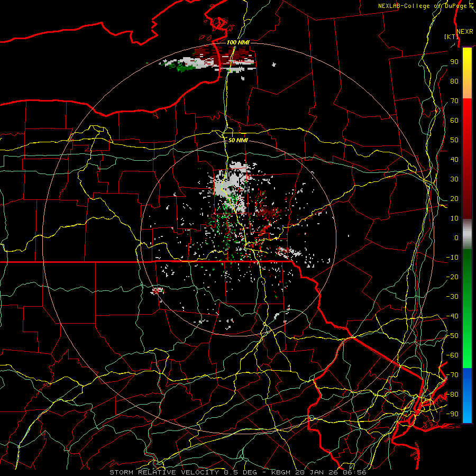
Task: Click the positive 50 scale value
Action: (x=454, y=140)
